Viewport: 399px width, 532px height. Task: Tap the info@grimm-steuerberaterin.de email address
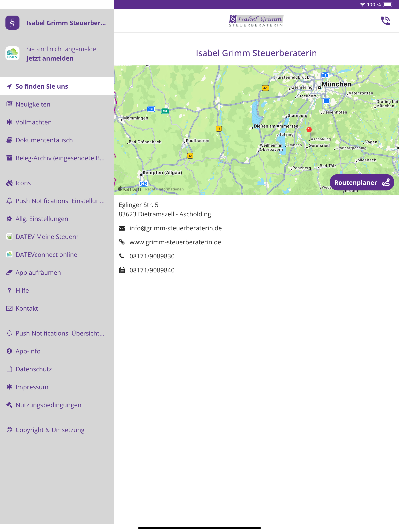(176, 228)
